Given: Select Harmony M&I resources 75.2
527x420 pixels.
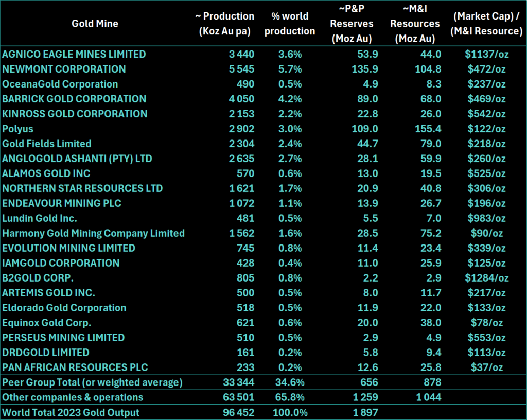Looking at the screenshot, I should (431, 233).
